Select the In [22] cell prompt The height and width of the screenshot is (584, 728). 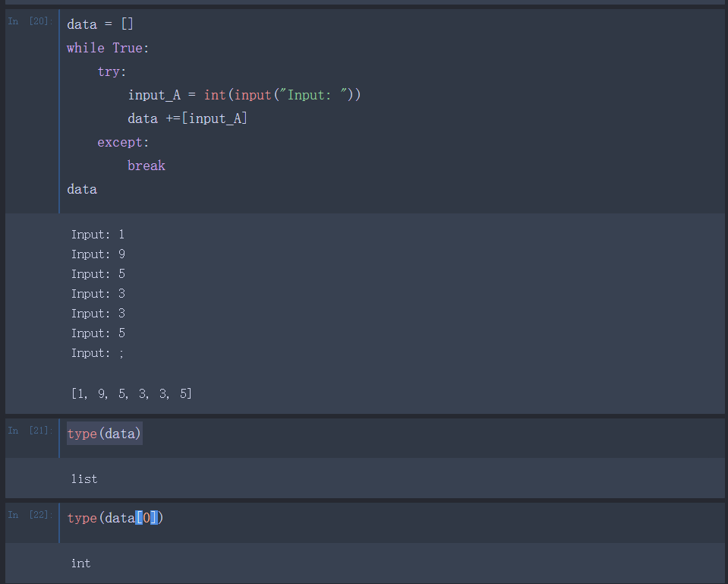coord(30,515)
